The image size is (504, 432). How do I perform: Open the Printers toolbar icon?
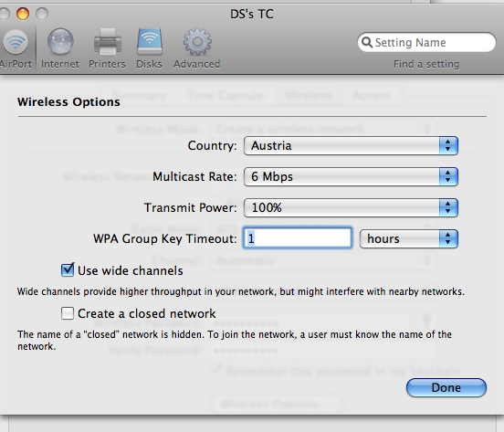(108, 42)
